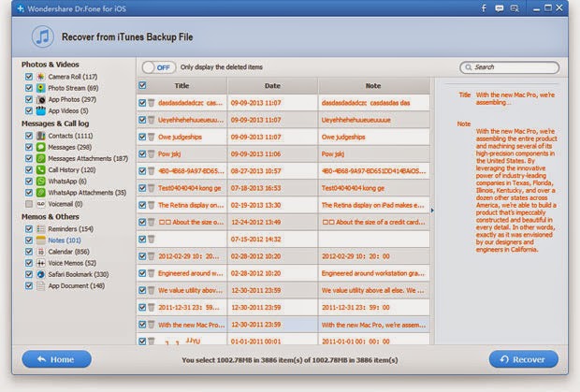
Task: Toggle 'Only display the deleted items' switch
Action: [158, 67]
